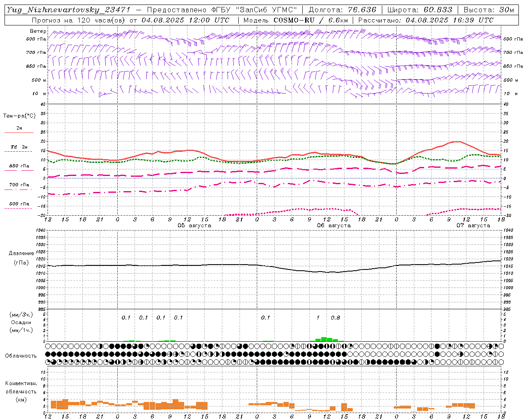Click the (мм/3ч.) precipitation unit label
Image resolution: width=525 pixels, height=420 pixels.
pyautogui.click(x=21, y=315)
